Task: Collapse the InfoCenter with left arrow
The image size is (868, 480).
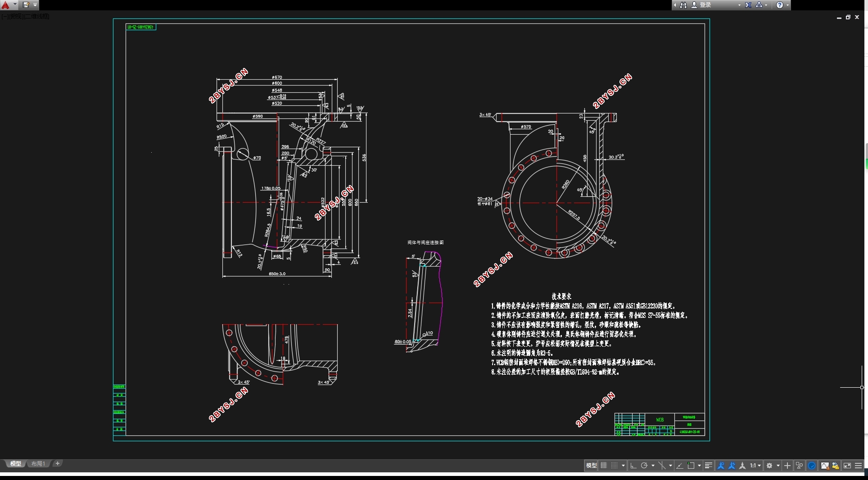Action: tap(675, 5)
